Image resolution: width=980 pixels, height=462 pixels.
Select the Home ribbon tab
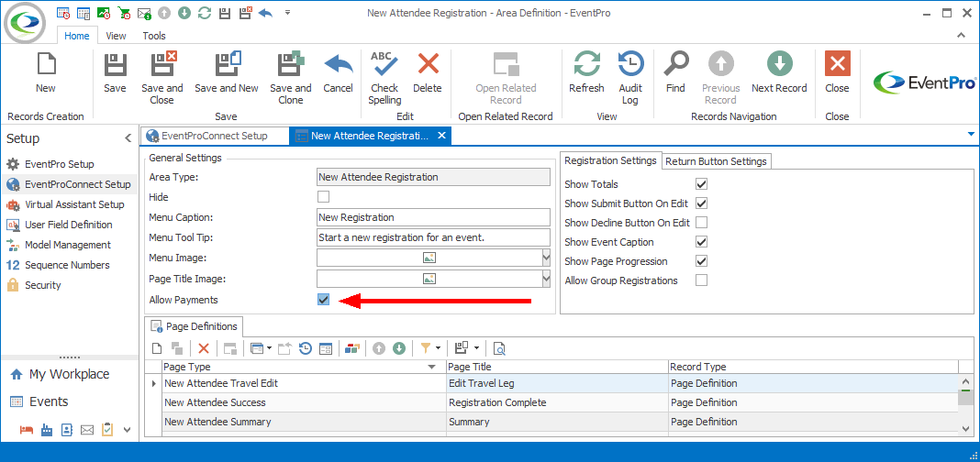tap(77, 37)
